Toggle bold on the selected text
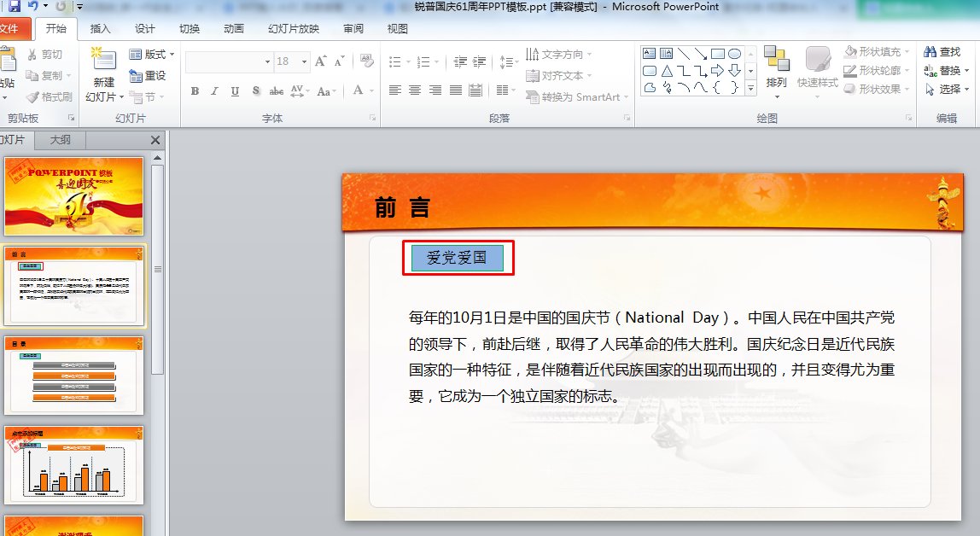Image resolution: width=980 pixels, height=536 pixels. point(195,90)
